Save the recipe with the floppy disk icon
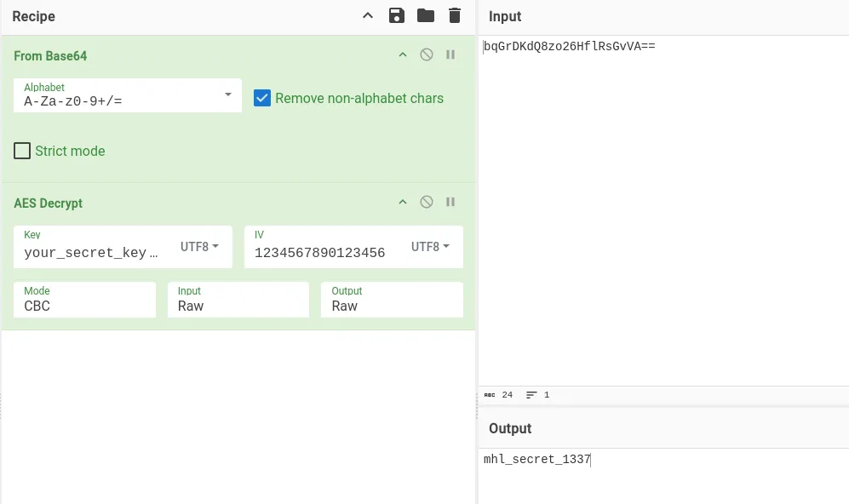849x504 pixels. [x=396, y=15]
